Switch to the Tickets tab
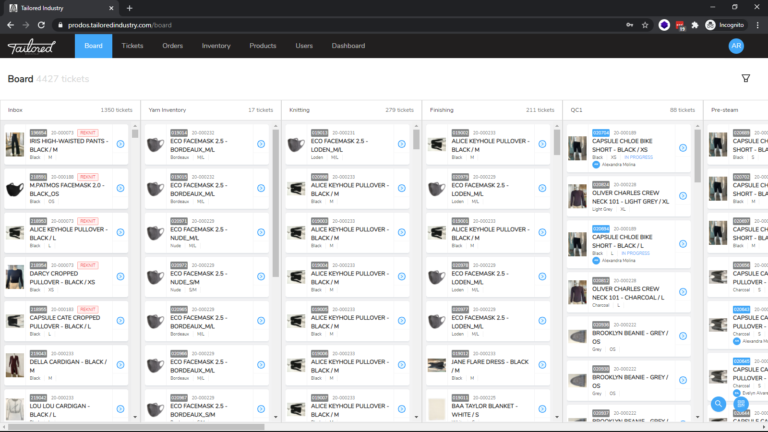The height and width of the screenshot is (432, 768). click(132, 46)
